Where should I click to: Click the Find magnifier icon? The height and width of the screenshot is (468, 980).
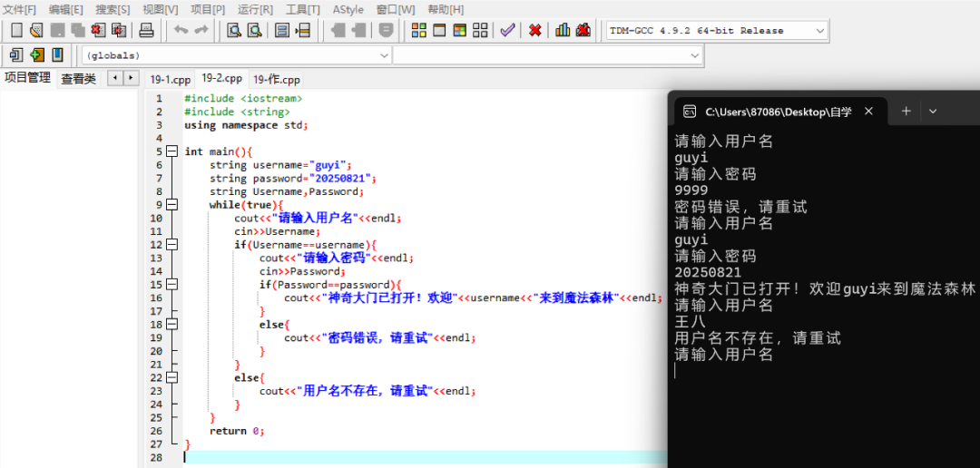[x=234, y=30]
